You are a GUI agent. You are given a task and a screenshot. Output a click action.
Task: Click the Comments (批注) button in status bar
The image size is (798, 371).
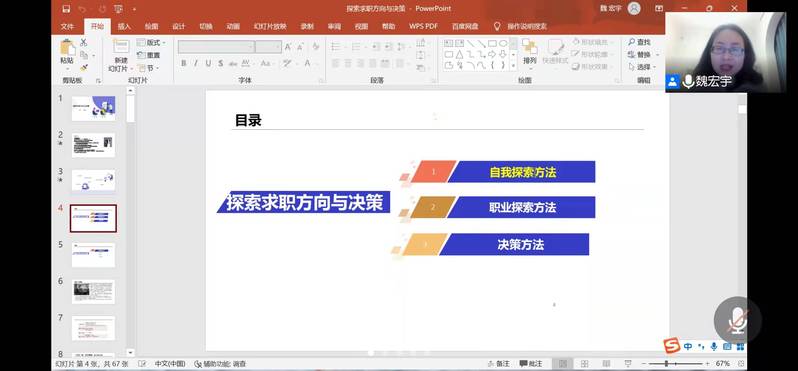(531, 364)
